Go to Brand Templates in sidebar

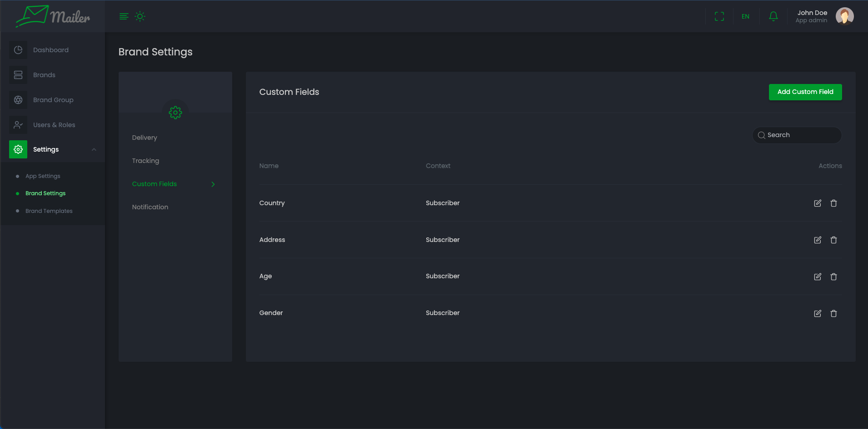49,211
